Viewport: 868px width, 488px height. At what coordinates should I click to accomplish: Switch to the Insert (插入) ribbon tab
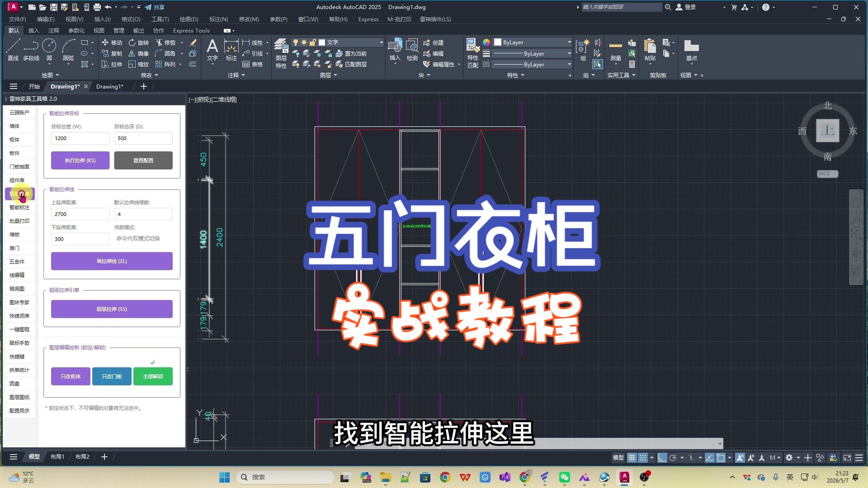33,30
